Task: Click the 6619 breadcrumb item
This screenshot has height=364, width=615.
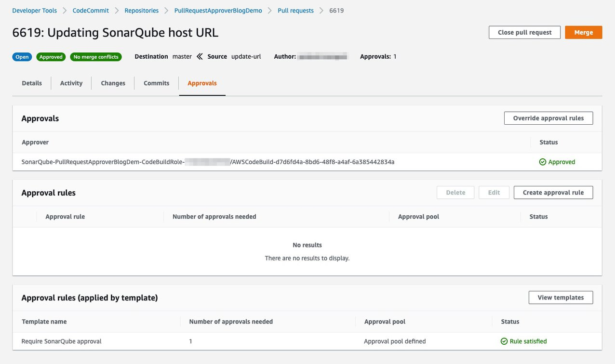Action: [336, 10]
